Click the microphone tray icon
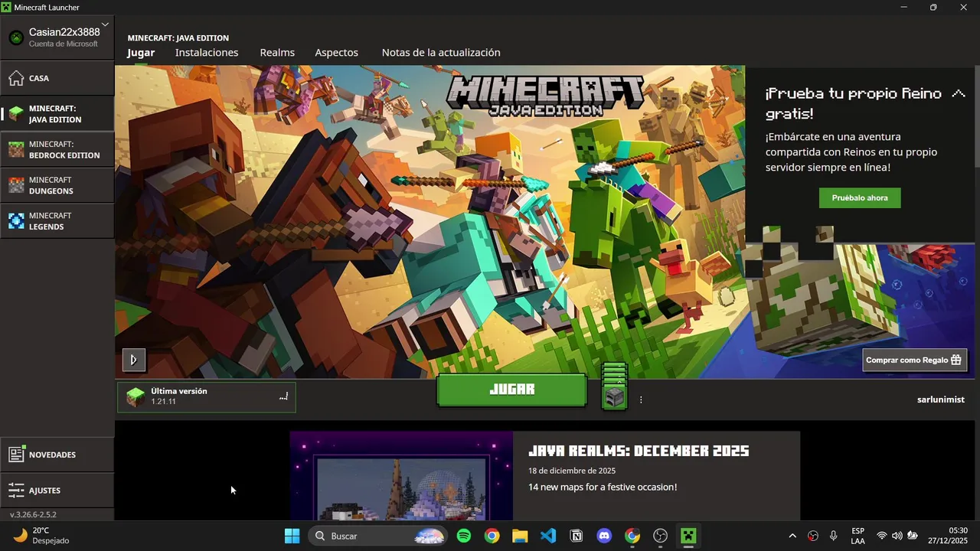 click(833, 536)
